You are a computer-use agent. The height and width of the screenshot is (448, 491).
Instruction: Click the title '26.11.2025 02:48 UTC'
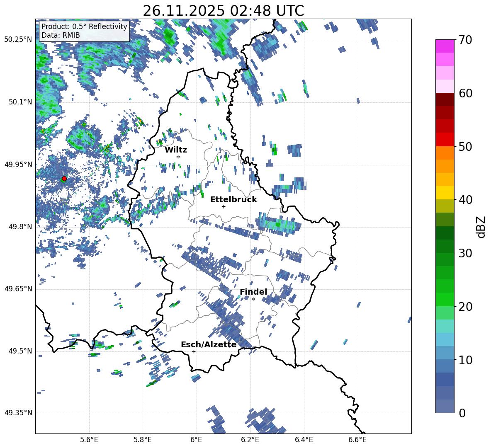pos(223,11)
